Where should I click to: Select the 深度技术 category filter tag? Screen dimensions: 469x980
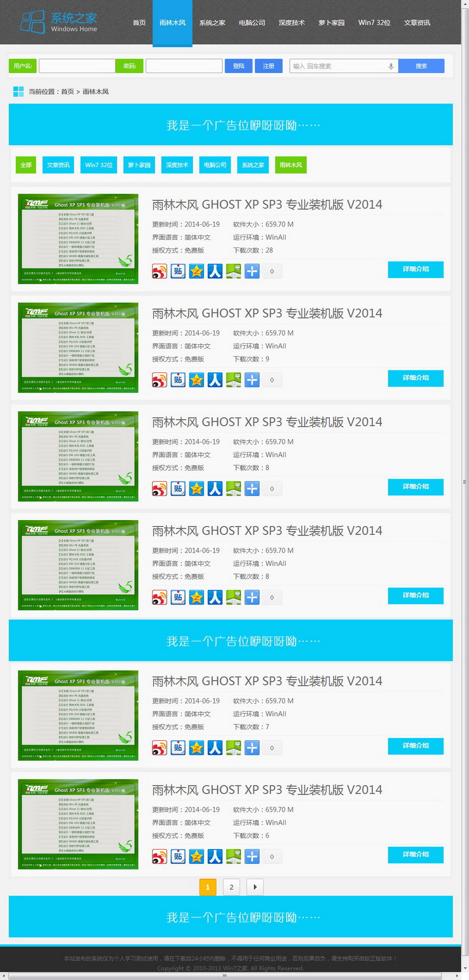(x=177, y=165)
